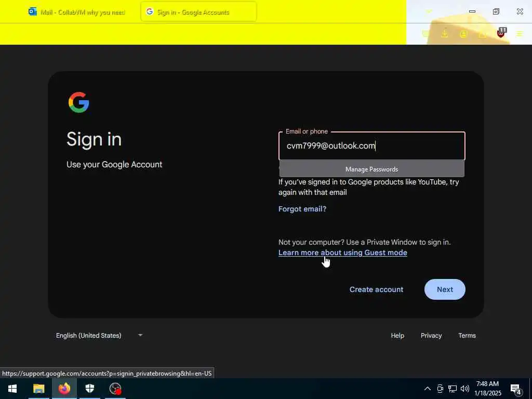
Task: Open the Firefox hamburger application menu
Action: (x=520, y=34)
